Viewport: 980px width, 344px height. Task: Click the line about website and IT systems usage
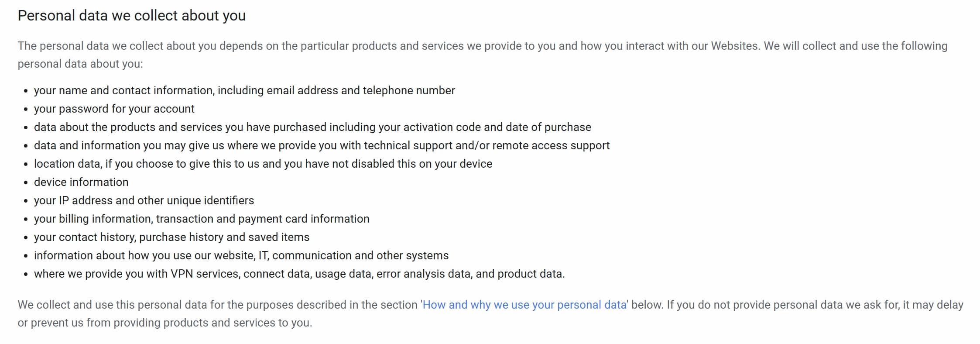coord(241,255)
